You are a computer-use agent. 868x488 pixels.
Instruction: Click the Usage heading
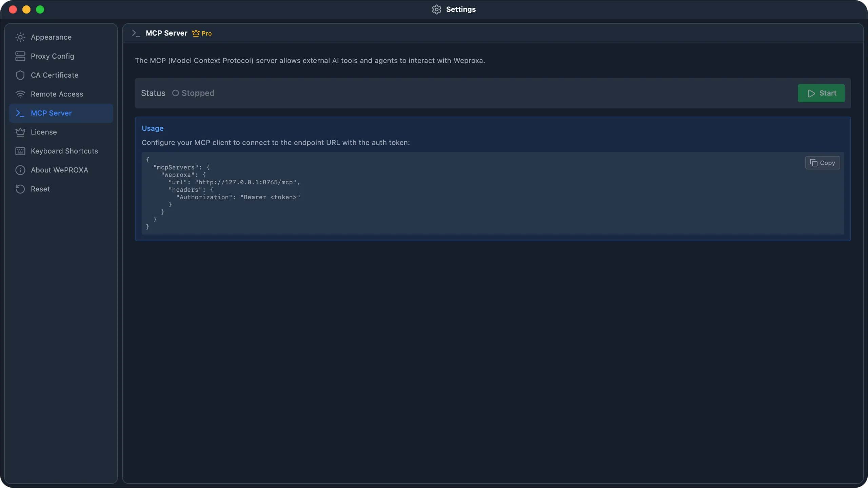pos(153,128)
